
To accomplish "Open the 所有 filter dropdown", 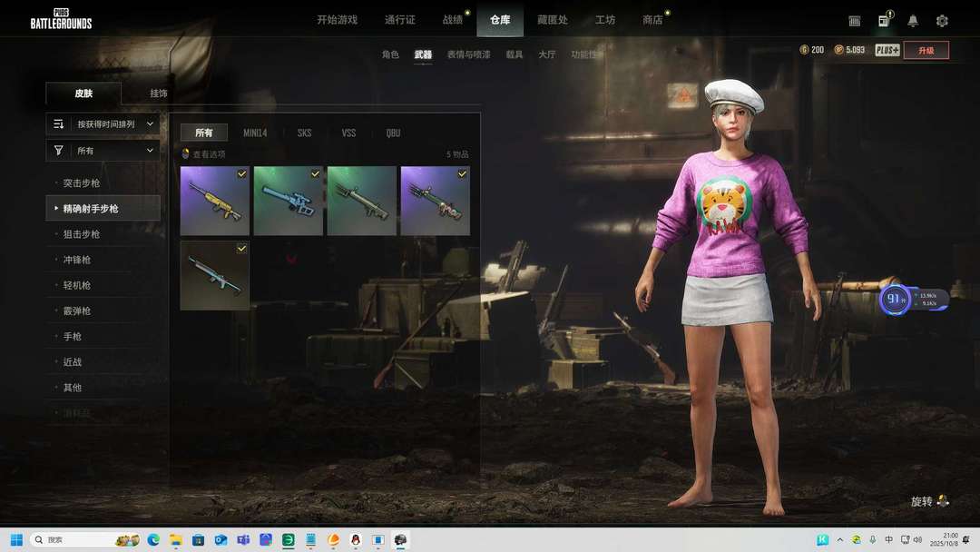I will tap(103, 150).
